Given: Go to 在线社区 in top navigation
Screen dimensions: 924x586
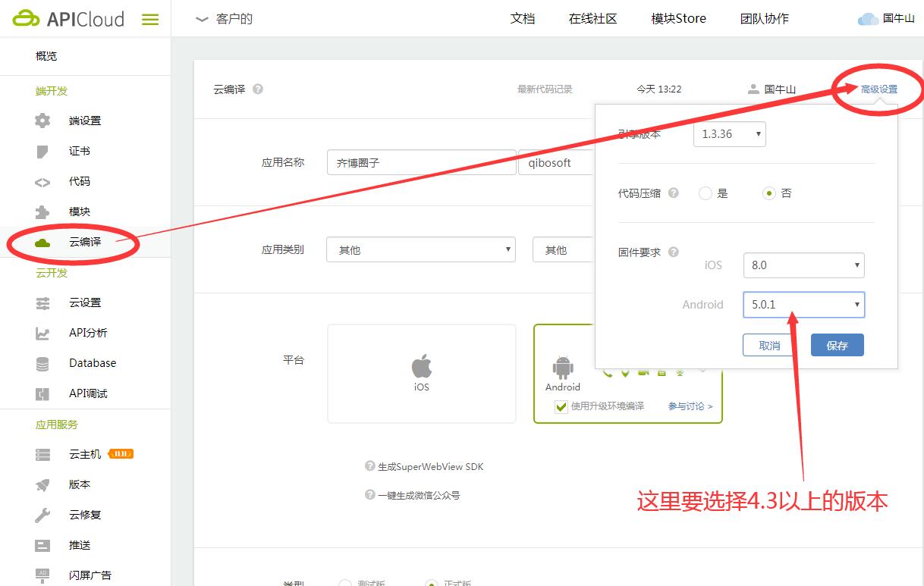Looking at the screenshot, I should pos(592,19).
